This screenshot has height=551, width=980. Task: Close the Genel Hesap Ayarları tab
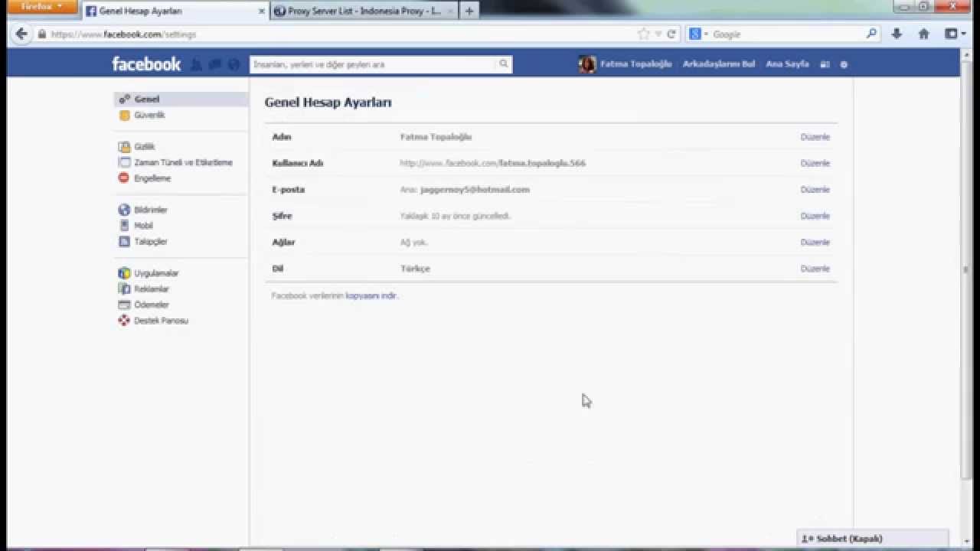click(x=261, y=11)
